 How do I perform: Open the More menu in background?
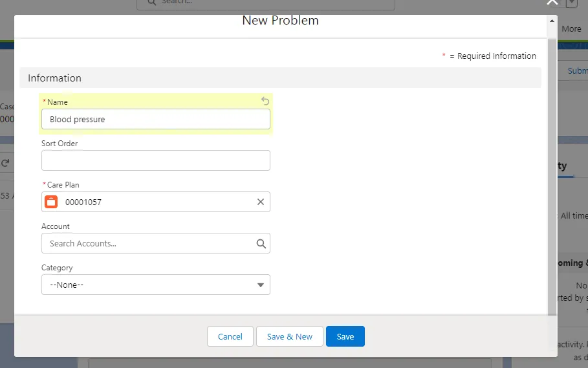(571, 29)
